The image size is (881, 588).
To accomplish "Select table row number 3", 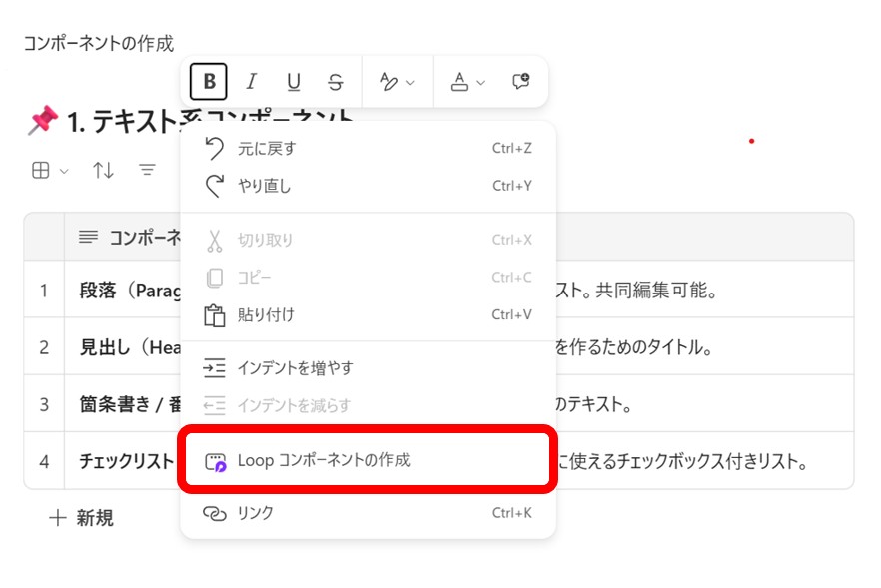I will coord(44,405).
